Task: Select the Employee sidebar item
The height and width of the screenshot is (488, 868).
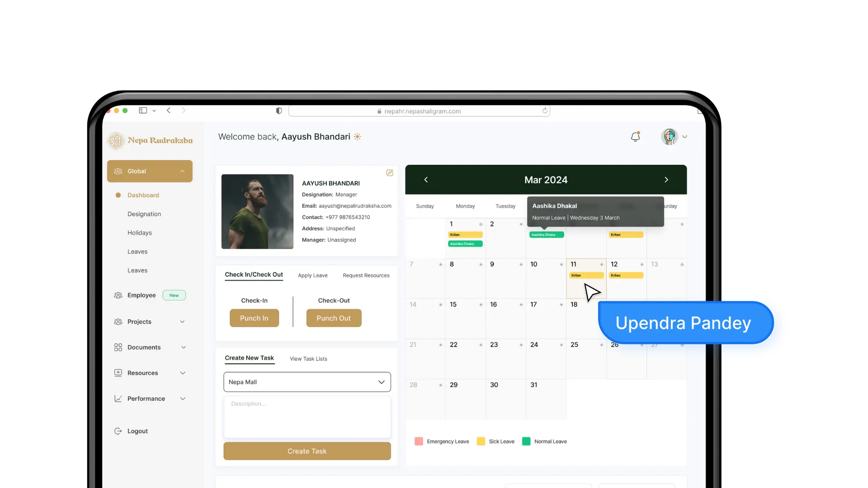Action: coord(142,295)
